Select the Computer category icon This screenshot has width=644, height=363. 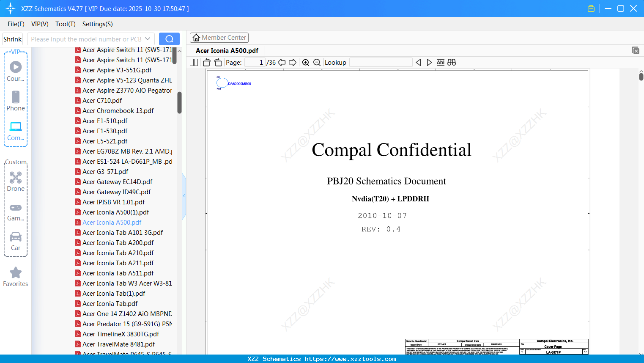pyautogui.click(x=16, y=131)
